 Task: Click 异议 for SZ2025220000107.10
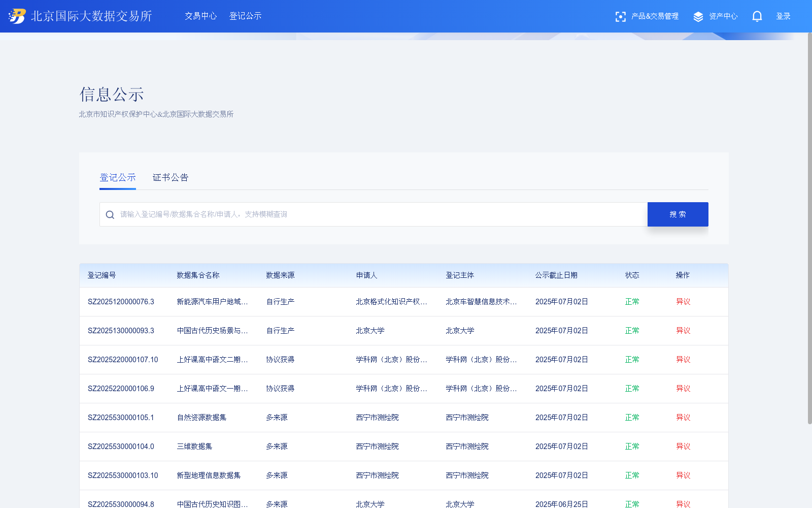(683, 360)
